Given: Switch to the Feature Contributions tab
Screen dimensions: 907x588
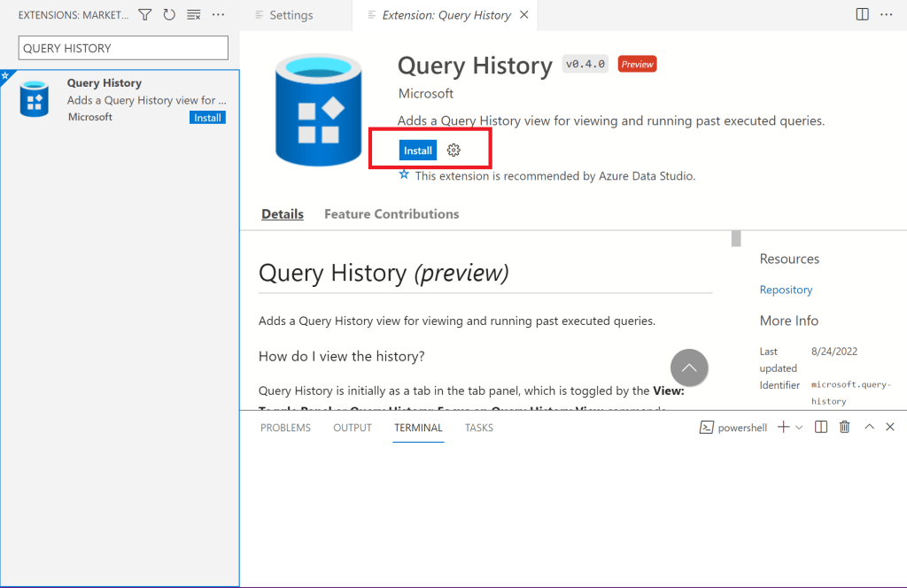Looking at the screenshot, I should click(391, 213).
